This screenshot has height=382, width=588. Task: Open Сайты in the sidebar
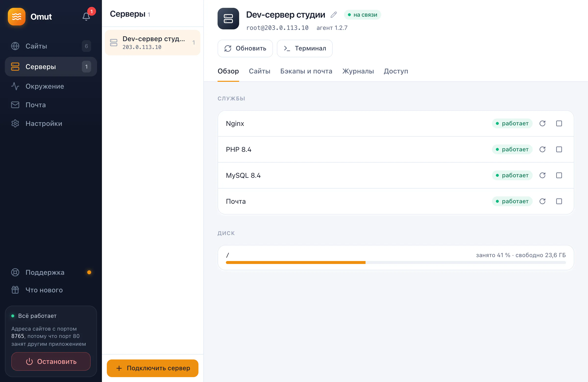[51, 46]
